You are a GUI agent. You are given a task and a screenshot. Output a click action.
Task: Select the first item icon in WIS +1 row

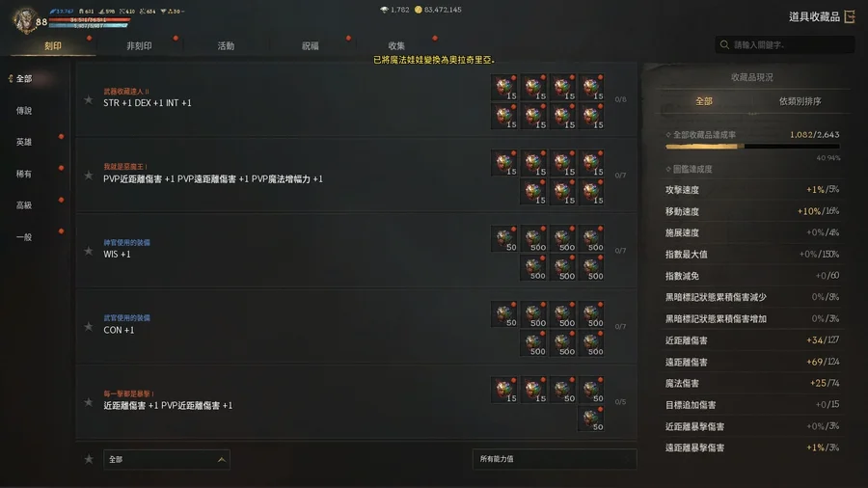click(x=504, y=239)
